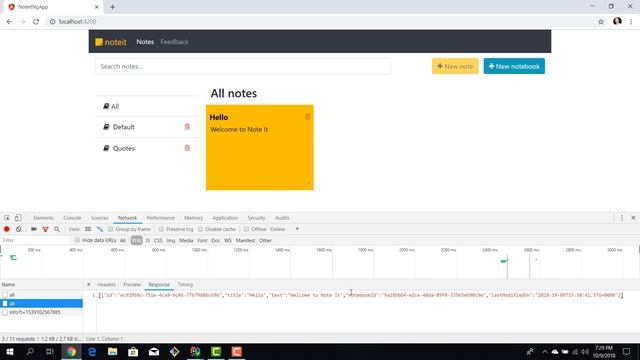
Task: Open the Chrome three-dot menu
Action: (x=631, y=22)
